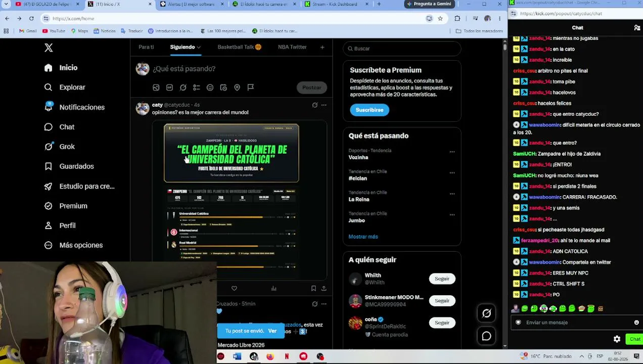
Task: Open Notificaciones in X sidebar
Action: click(x=74, y=107)
